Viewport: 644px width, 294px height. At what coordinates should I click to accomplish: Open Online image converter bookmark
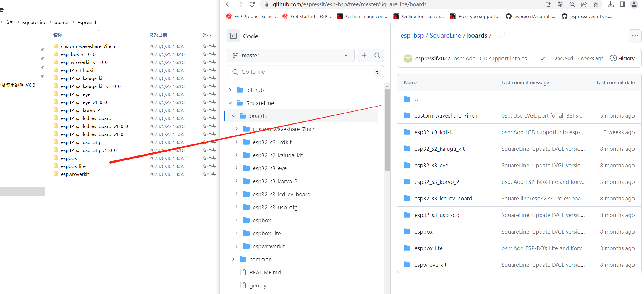362,16
